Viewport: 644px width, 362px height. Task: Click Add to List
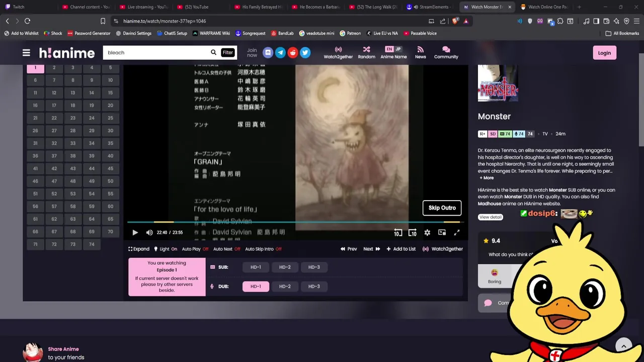pos(401,249)
